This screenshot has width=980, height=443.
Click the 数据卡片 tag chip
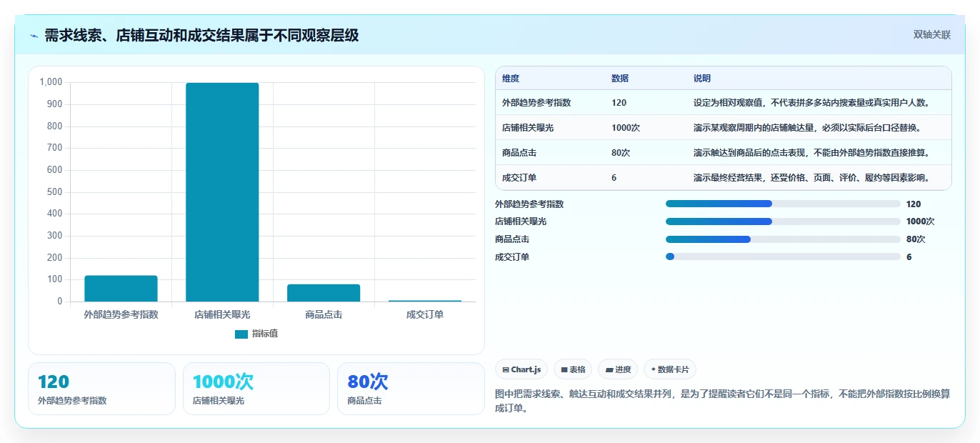(x=670, y=369)
